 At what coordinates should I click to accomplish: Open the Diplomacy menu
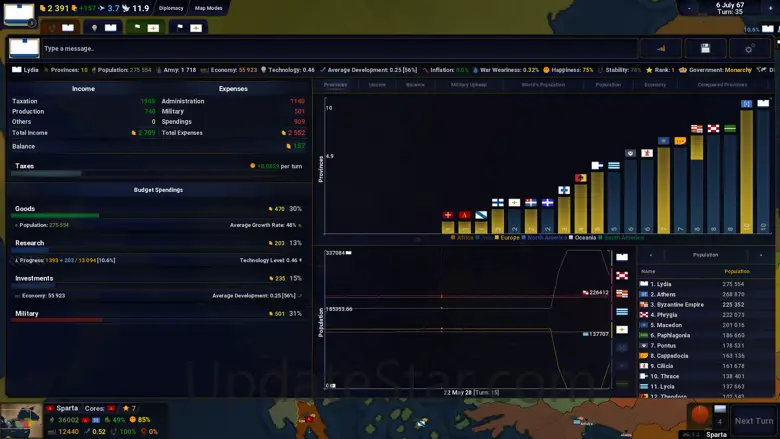coord(171,8)
